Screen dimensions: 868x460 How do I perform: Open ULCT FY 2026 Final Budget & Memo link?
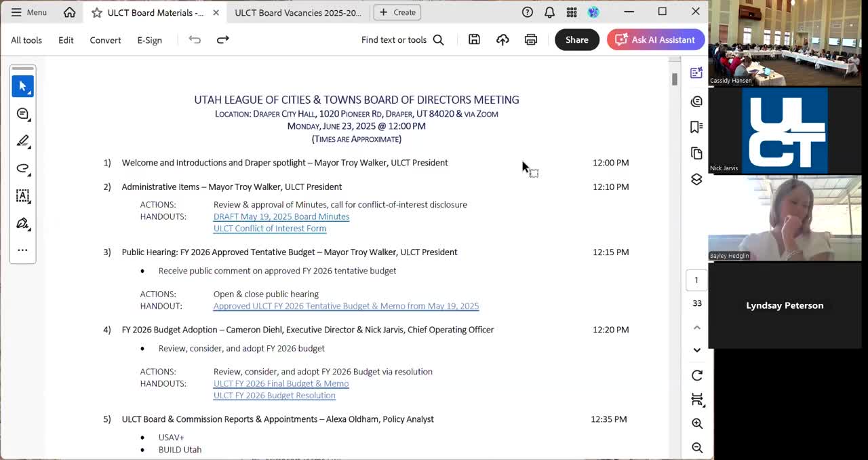[281, 383]
